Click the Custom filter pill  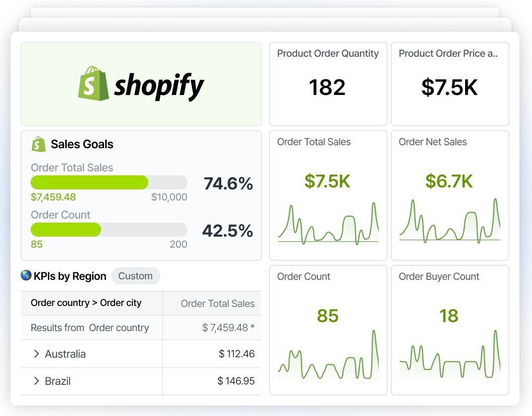tap(135, 276)
